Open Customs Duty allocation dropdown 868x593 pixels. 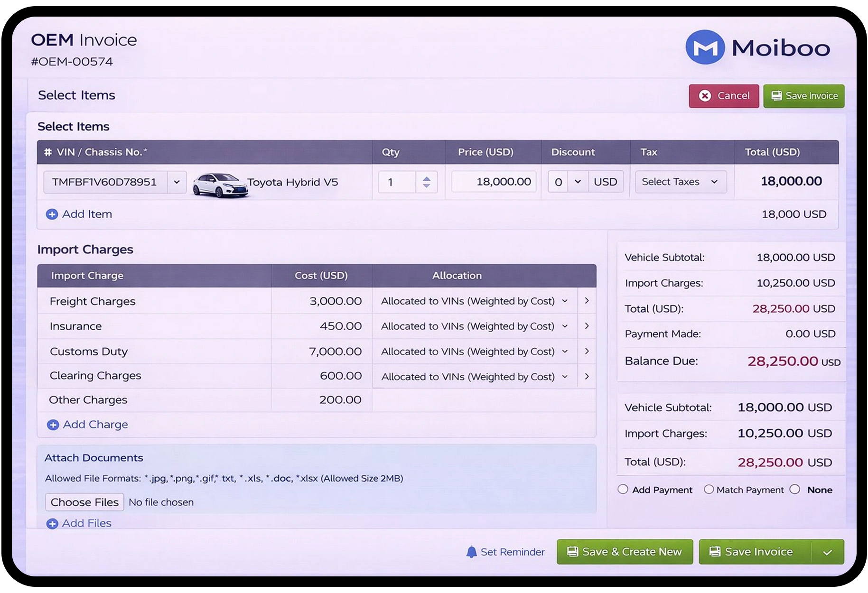(x=475, y=352)
